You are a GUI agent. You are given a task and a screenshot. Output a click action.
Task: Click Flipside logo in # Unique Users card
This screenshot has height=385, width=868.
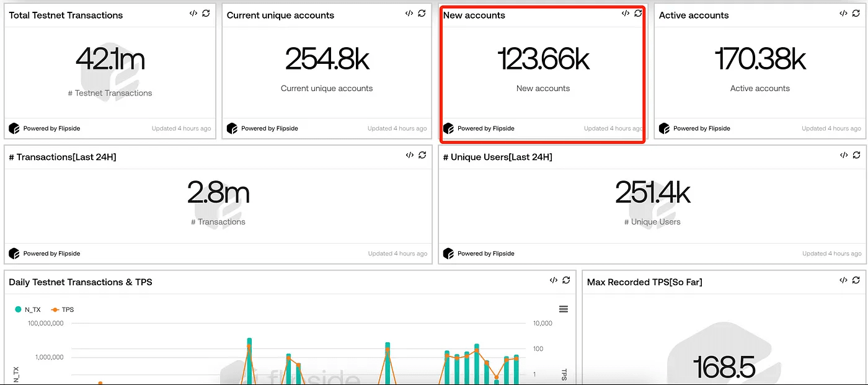(x=448, y=254)
